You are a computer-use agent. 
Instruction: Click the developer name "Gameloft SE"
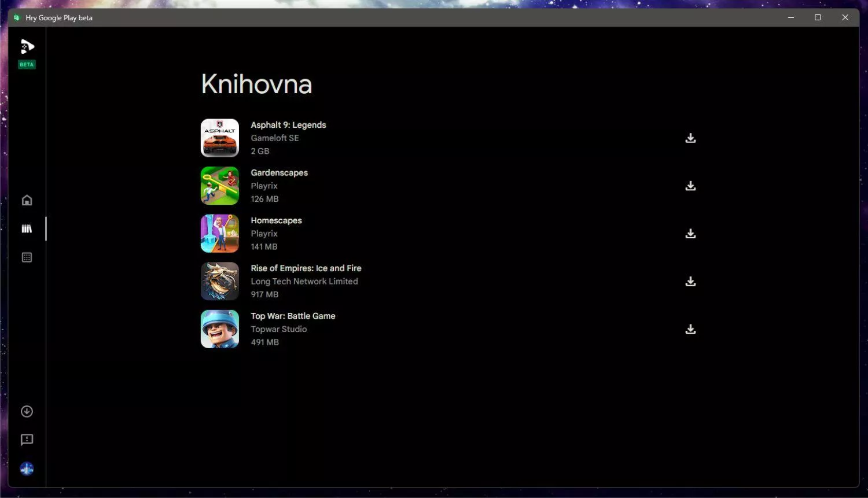tap(275, 138)
